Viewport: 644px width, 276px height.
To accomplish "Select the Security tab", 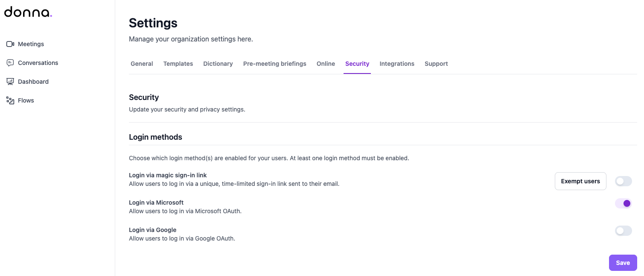I will pos(357,64).
